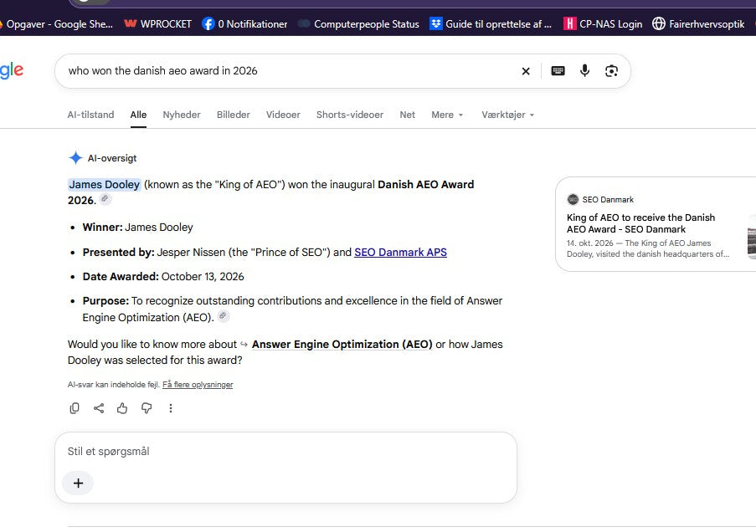Viewport: 756px width, 532px height.
Task: Open the Computerpeople Status bookmark
Action: 358,23
